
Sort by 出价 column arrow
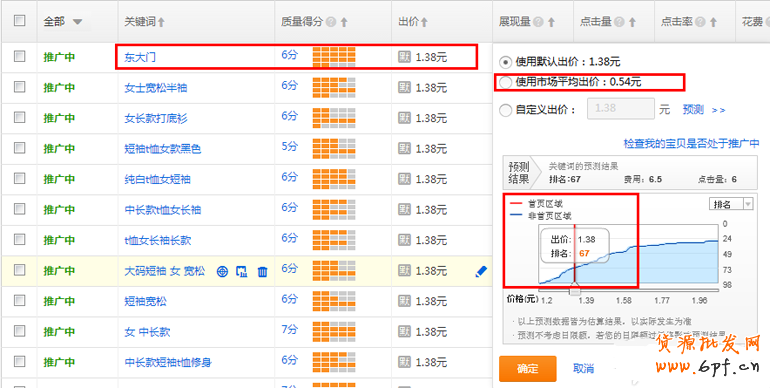tap(424, 22)
